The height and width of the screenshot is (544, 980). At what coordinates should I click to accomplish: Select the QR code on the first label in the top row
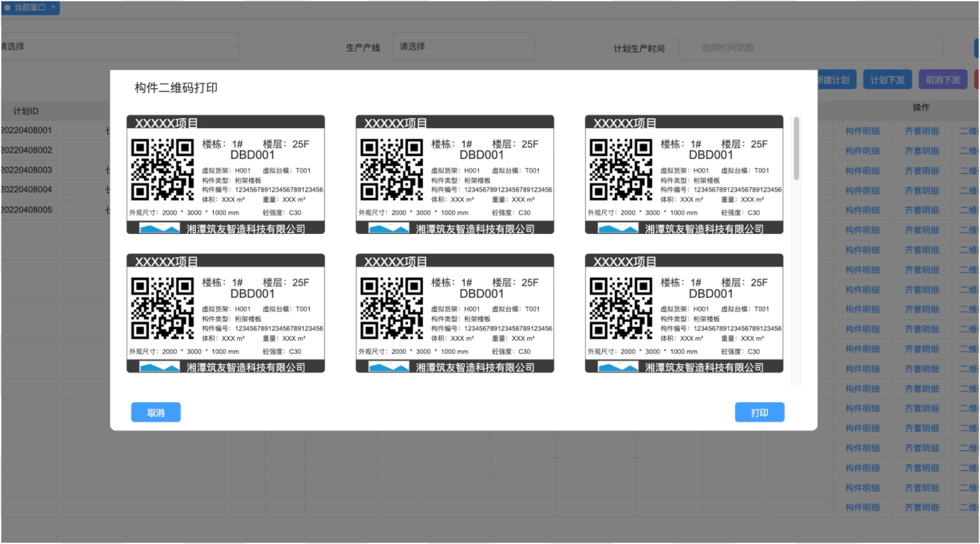[162, 170]
